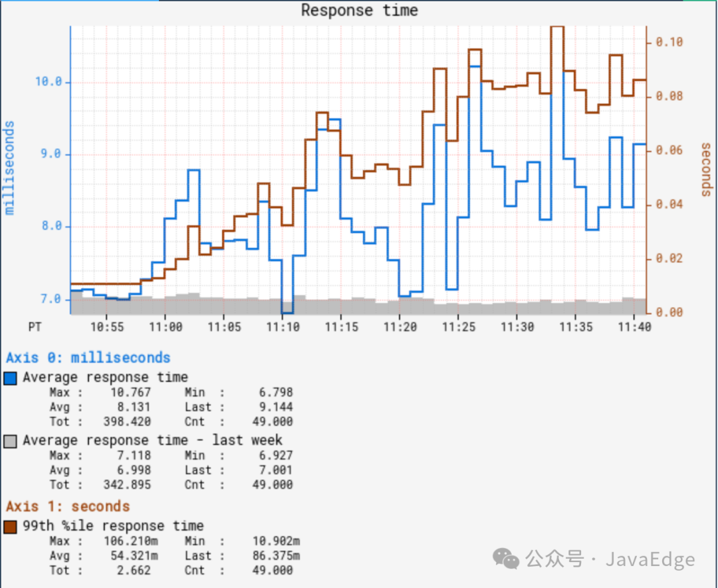Click the "Response time" chart title
Viewport: 718px width, 588px height.
coord(360,10)
